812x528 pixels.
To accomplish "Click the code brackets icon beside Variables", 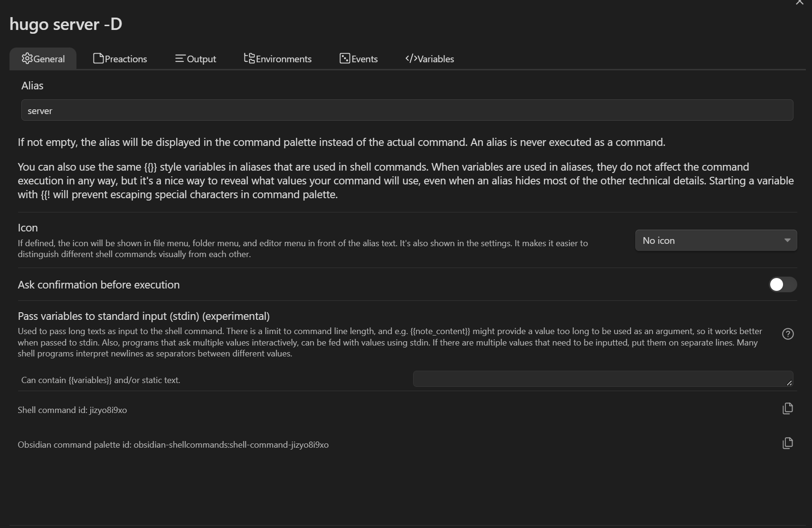I will click(411, 58).
